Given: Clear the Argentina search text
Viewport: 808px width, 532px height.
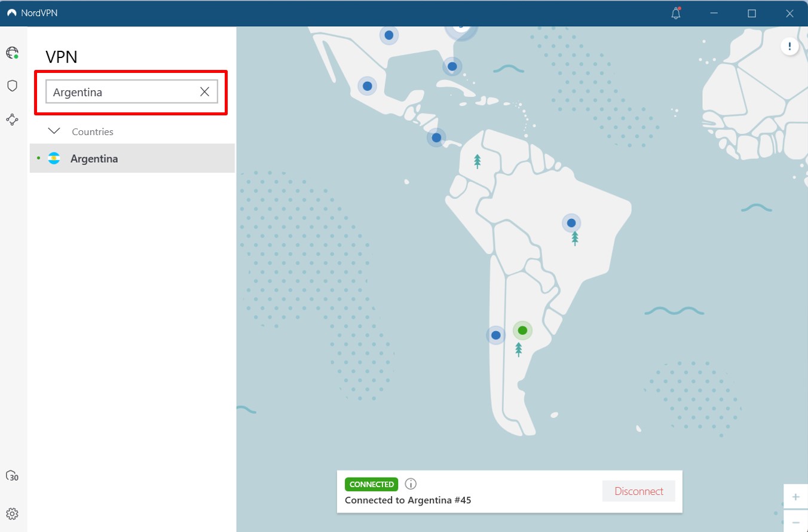Looking at the screenshot, I should pyautogui.click(x=204, y=92).
